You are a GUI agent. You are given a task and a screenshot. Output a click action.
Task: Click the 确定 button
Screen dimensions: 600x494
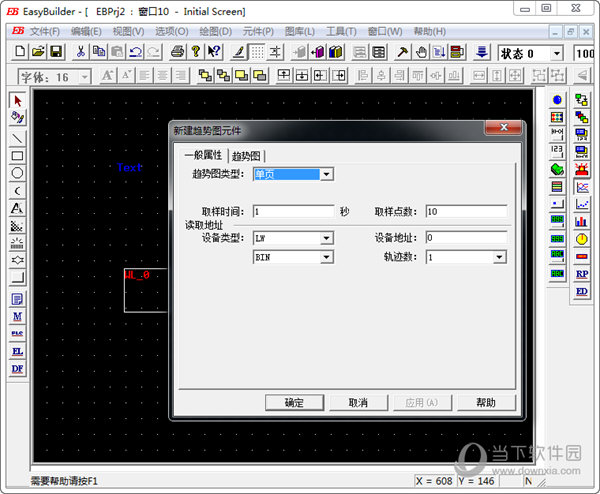(294, 403)
